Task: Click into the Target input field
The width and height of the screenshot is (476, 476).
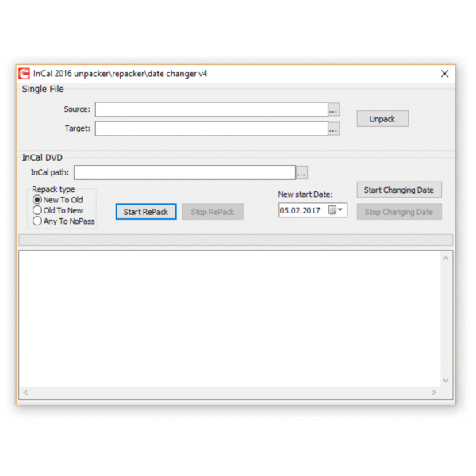Action: click(212, 129)
